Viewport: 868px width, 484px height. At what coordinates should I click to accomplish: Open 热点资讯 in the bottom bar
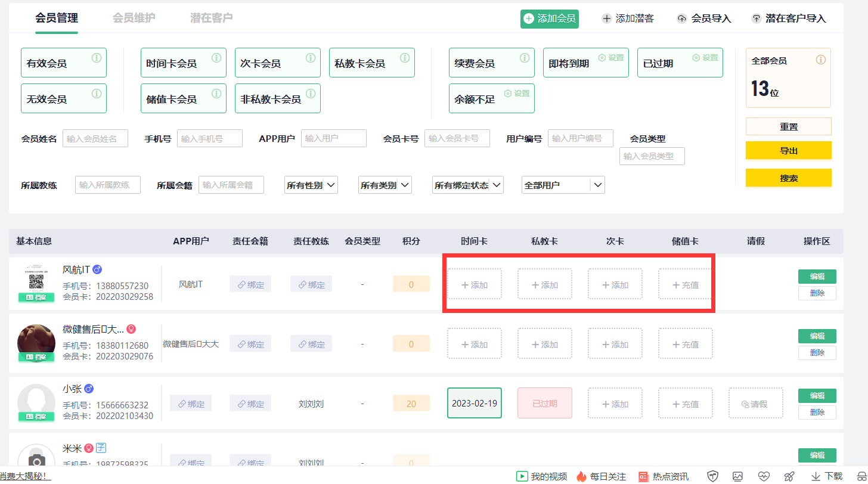click(664, 476)
